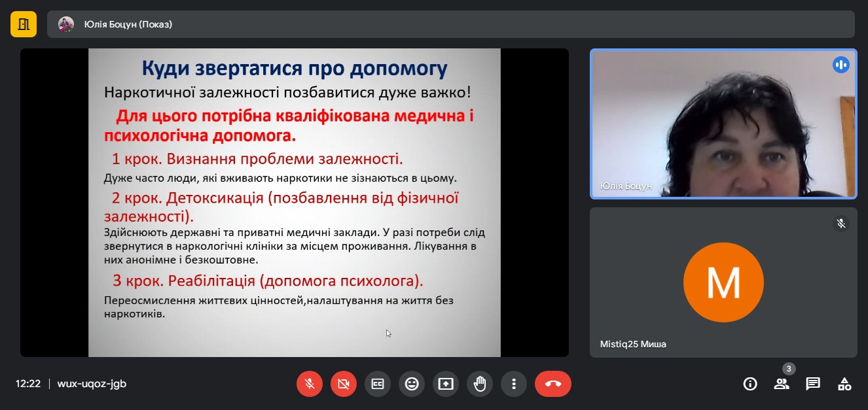The width and height of the screenshot is (868, 410).
Task: Turn on the camera
Action: pyautogui.click(x=344, y=384)
